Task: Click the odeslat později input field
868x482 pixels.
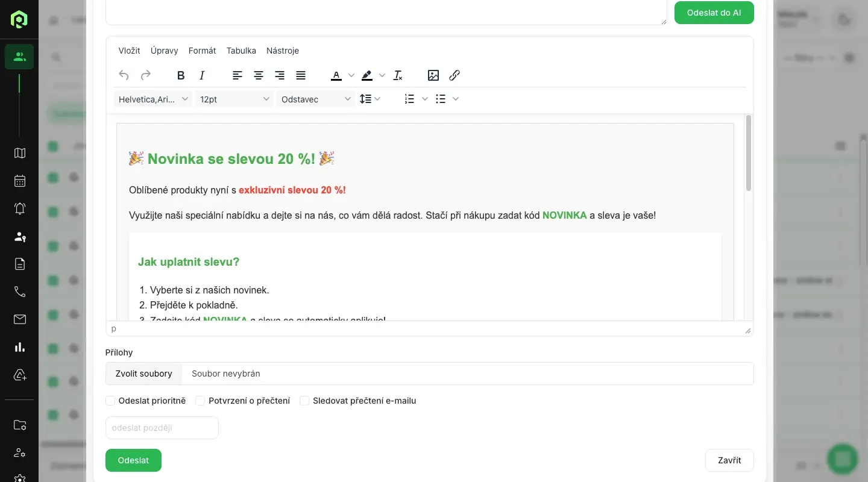Action: 162,428
